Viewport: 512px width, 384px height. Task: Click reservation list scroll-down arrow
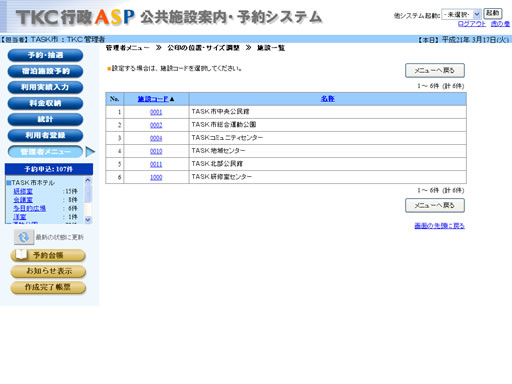(x=88, y=220)
